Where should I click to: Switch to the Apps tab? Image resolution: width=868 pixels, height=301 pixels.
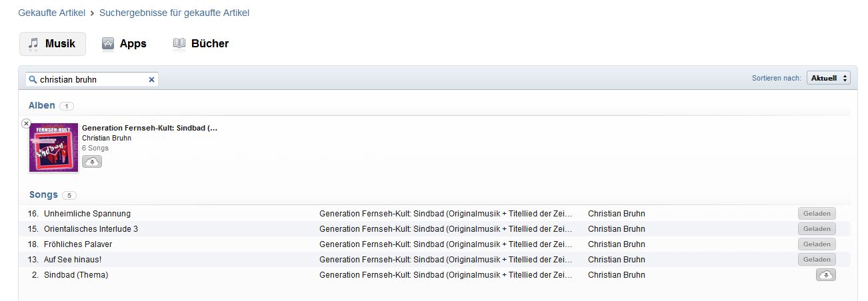point(124,43)
